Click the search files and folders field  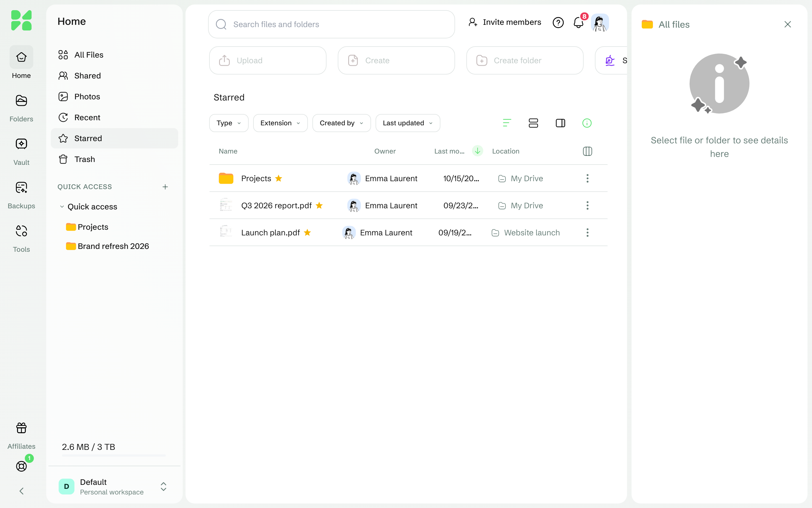[x=332, y=24]
